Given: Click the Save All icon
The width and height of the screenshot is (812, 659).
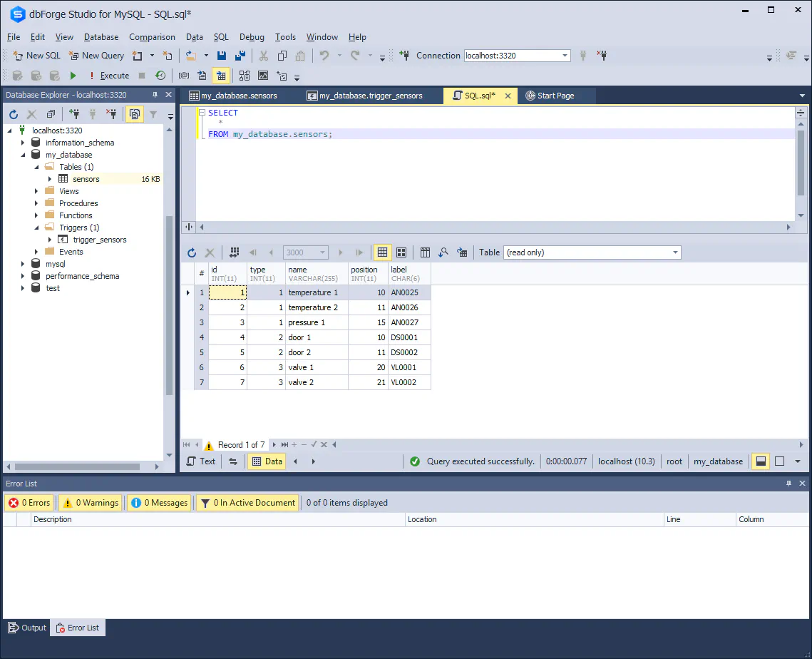Looking at the screenshot, I should click(x=240, y=56).
